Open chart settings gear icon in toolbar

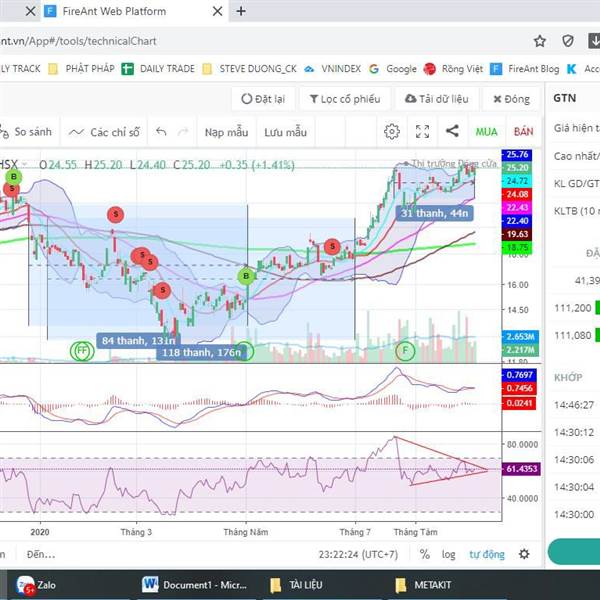(x=392, y=132)
